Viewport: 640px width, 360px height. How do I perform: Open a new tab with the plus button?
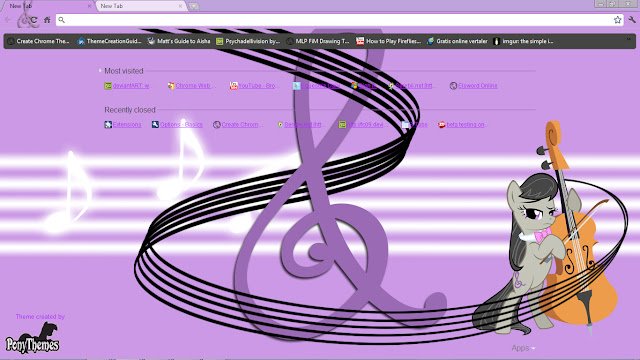point(193,6)
